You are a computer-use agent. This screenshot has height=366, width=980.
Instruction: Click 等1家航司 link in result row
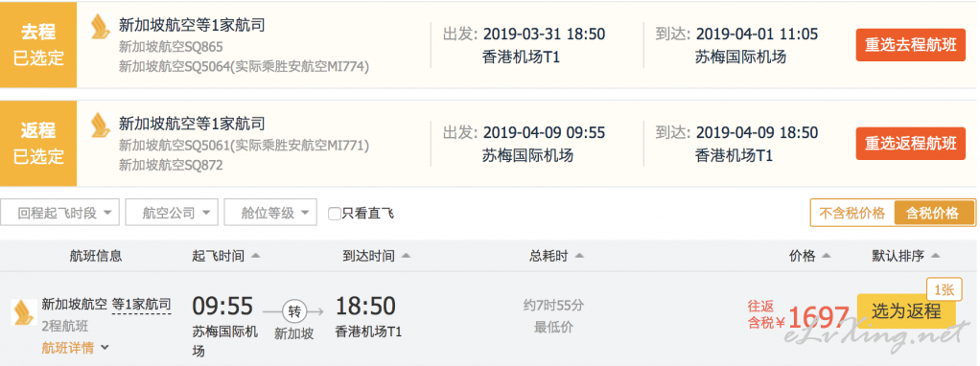141,306
